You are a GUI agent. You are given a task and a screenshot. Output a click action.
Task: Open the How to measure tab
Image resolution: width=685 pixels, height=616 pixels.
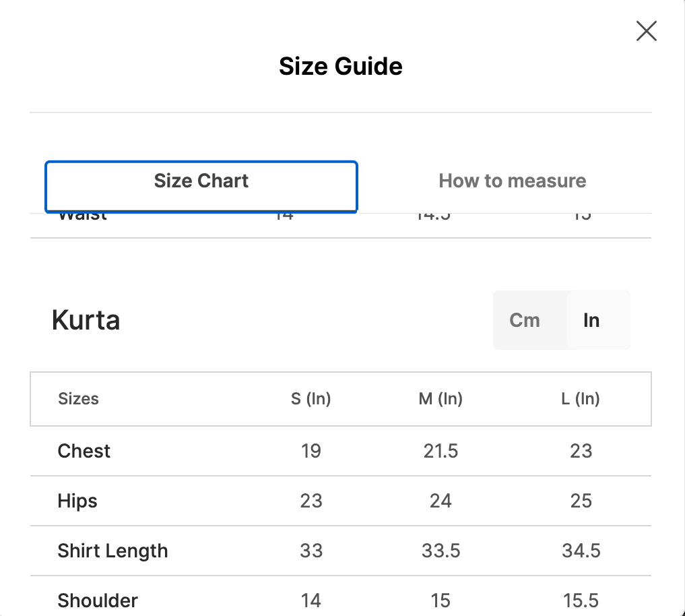(x=512, y=181)
